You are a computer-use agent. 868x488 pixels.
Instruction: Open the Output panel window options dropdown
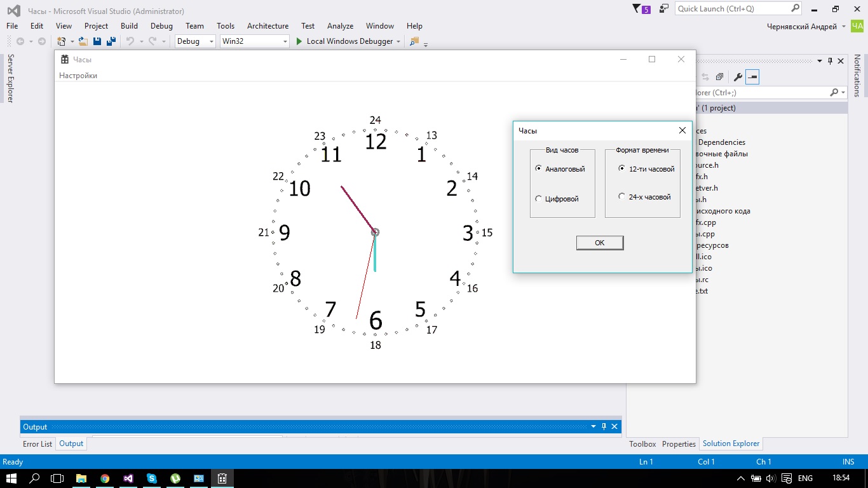click(x=593, y=426)
